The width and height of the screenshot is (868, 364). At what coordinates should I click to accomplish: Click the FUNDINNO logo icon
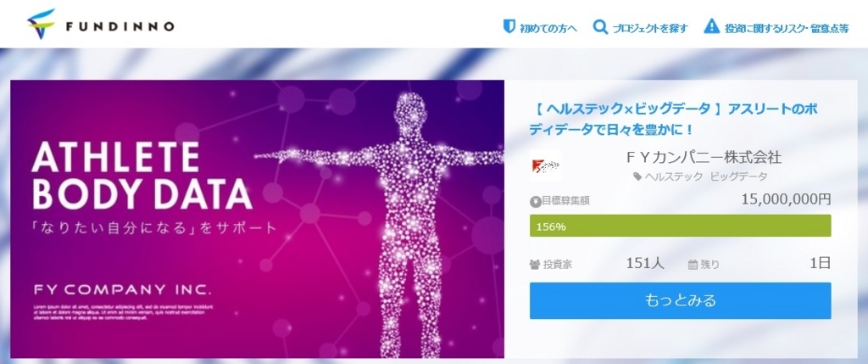tap(41, 24)
